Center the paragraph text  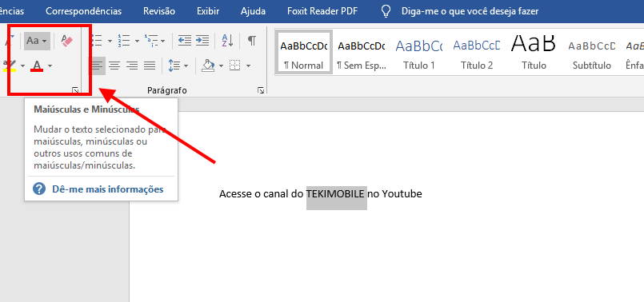tap(114, 66)
